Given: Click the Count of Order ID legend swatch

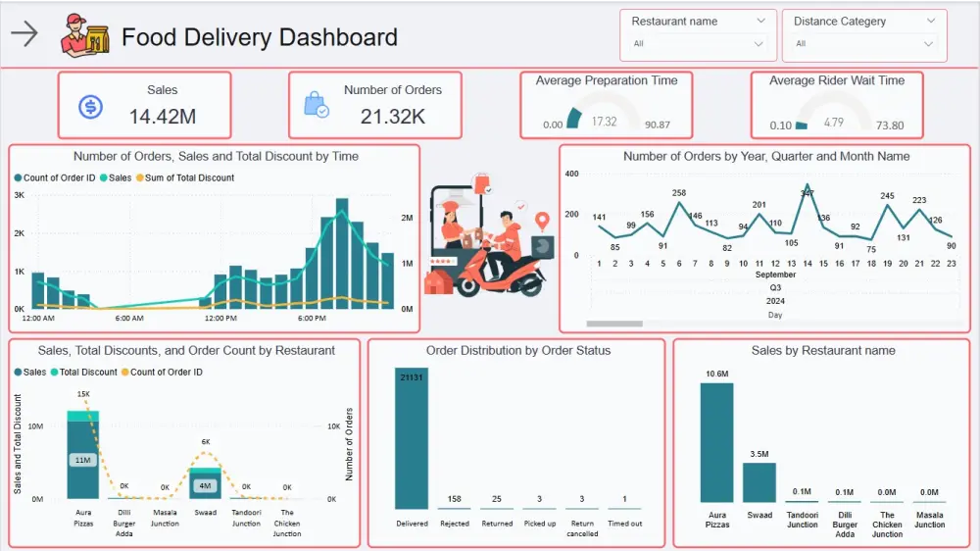Looking at the screenshot, I should pos(18,178).
